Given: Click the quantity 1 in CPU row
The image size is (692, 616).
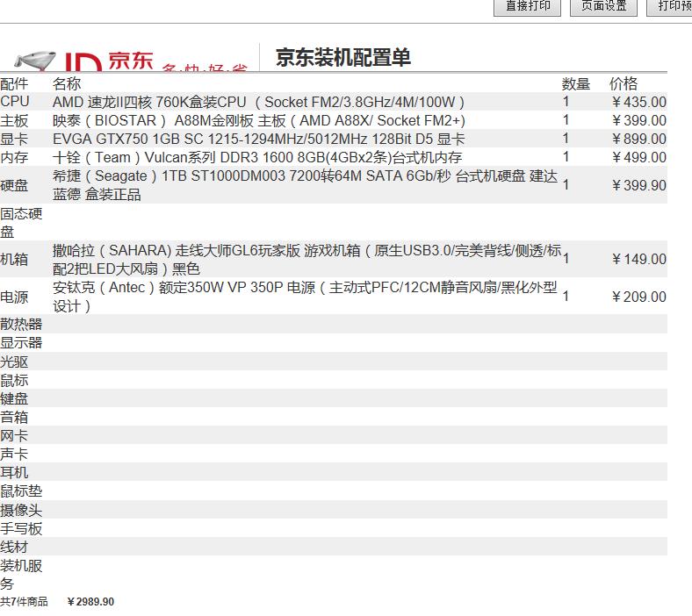Looking at the screenshot, I should point(566,102).
